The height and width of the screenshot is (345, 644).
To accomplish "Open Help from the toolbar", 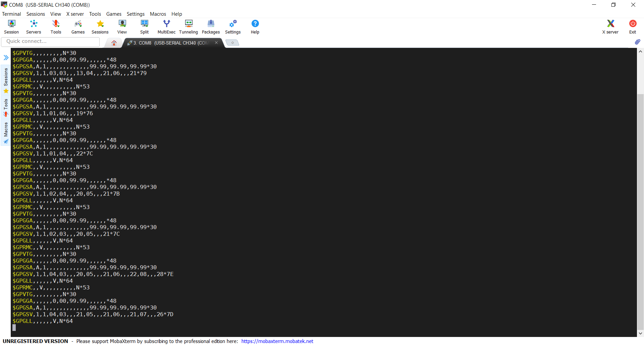I will click(x=255, y=26).
